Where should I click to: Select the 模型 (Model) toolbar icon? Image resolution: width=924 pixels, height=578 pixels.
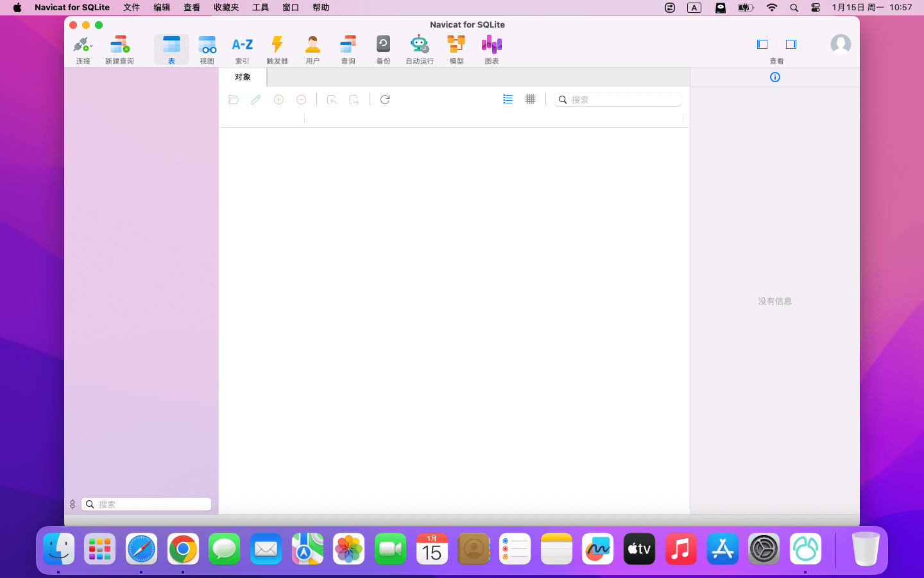tap(456, 49)
